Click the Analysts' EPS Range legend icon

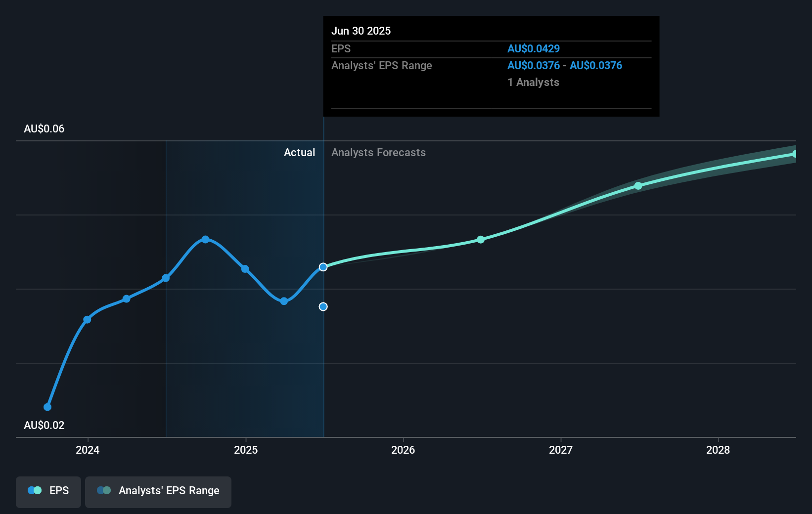tap(104, 490)
